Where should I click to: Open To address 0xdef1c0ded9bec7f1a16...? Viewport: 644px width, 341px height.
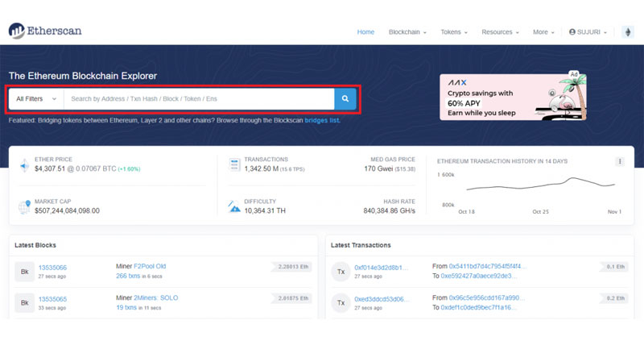point(479,307)
